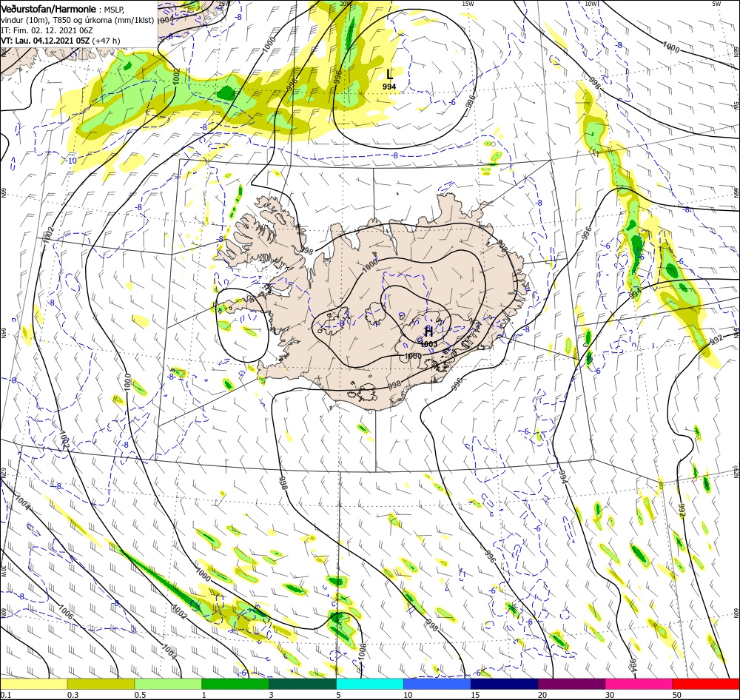Select the light yellow legend swatch

(33, 684)
